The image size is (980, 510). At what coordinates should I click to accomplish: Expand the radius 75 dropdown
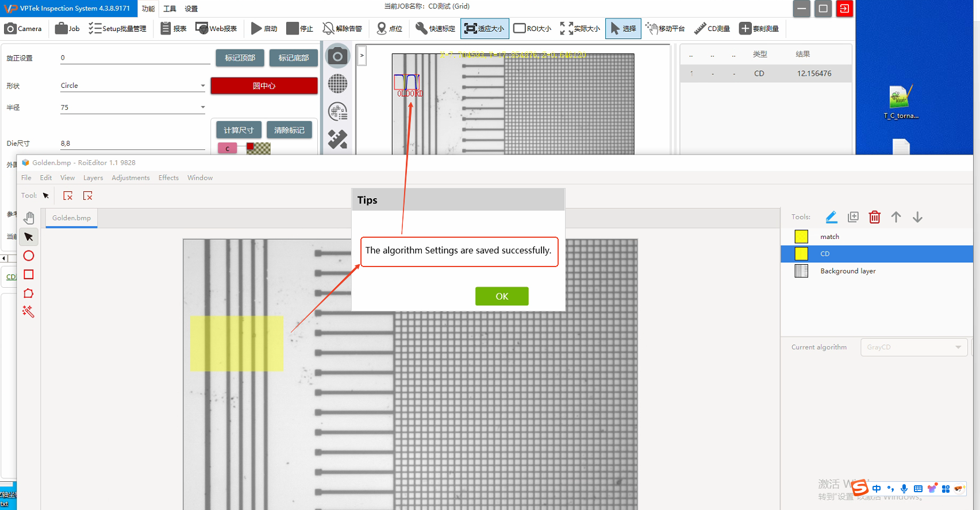click(x=202, y=107)
